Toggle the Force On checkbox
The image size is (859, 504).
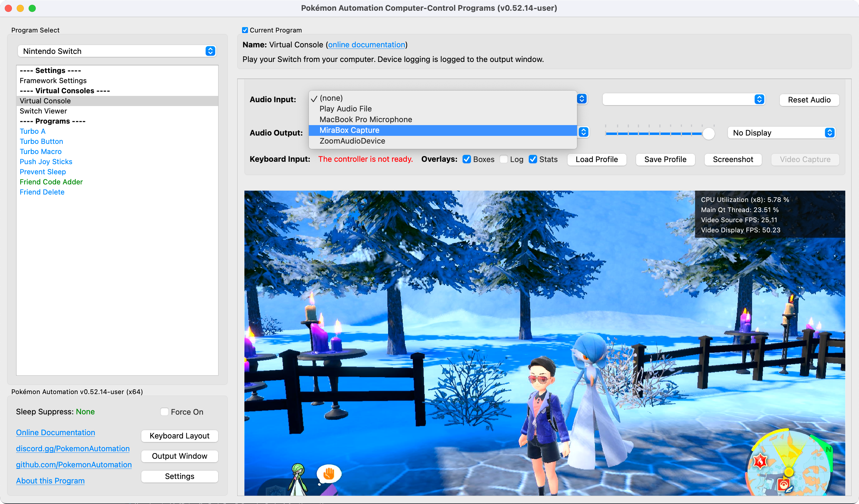(164, 412)
